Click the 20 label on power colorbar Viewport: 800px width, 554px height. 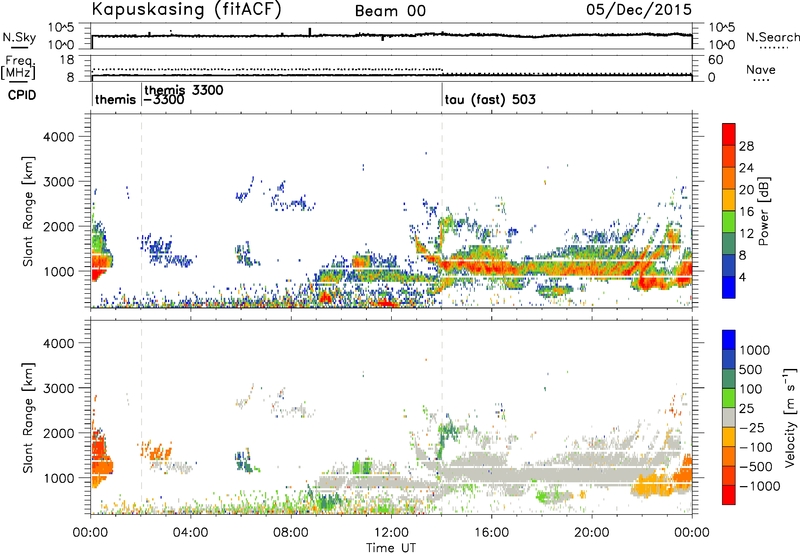746,190
